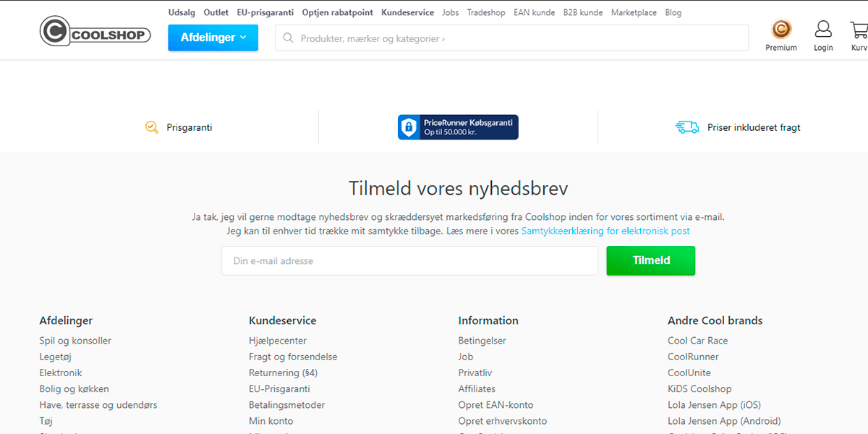868x434 pixels.
Task: Click the delivery truck icon
Action: click(x=687, y=127)
